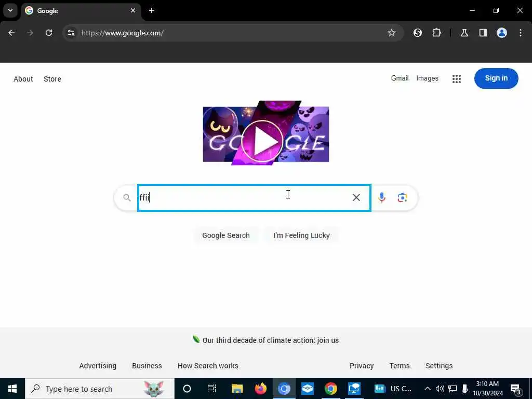Open the browser profile avatar

pos(502,33)
